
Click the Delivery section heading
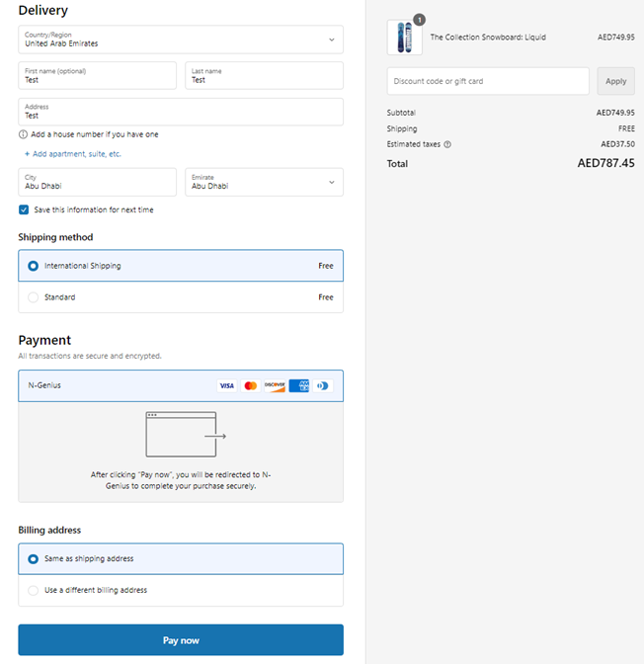(43, 10)
